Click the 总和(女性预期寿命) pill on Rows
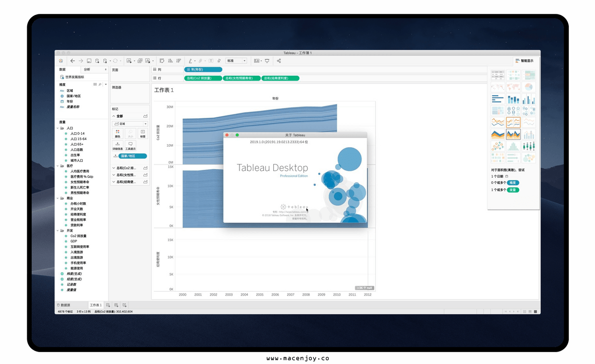This screenshot has height=364, width=595. point(242,78)
